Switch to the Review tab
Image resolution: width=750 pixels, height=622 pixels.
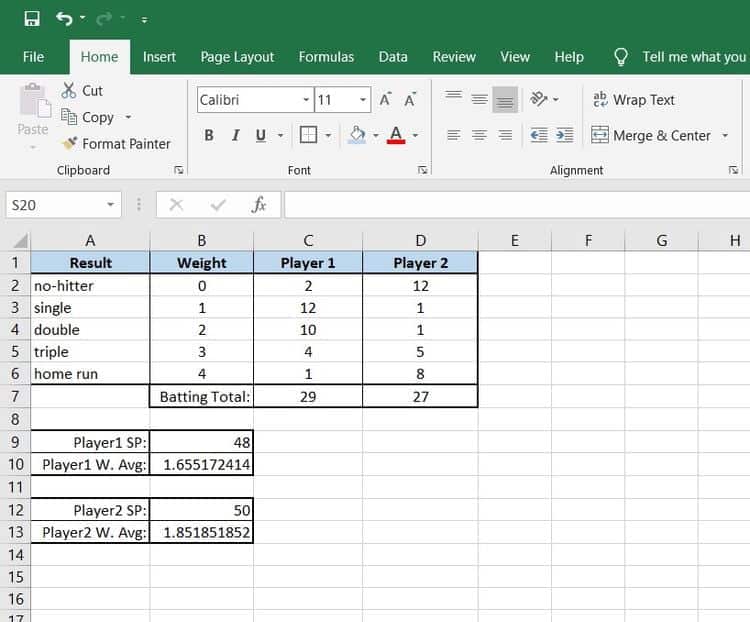click(454, 57)
